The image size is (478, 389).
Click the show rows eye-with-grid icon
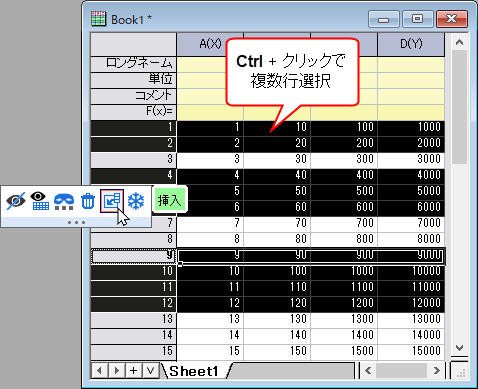point(40,201)
